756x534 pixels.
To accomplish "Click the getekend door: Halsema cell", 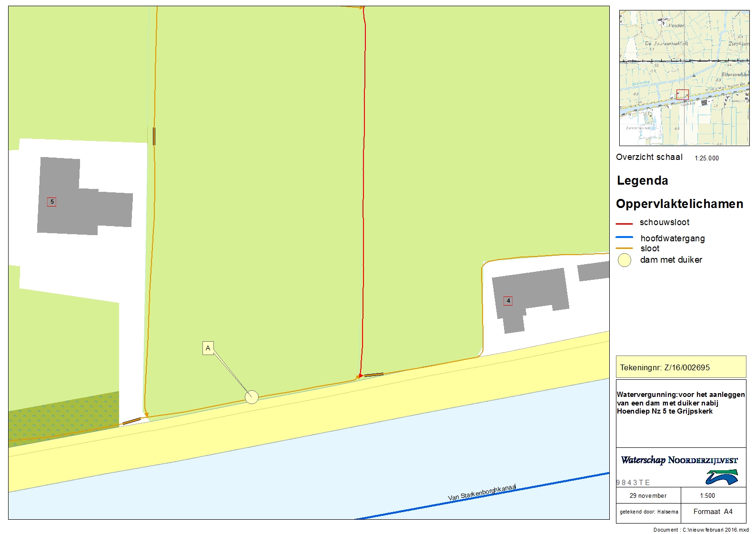I will tap(649, 512).
